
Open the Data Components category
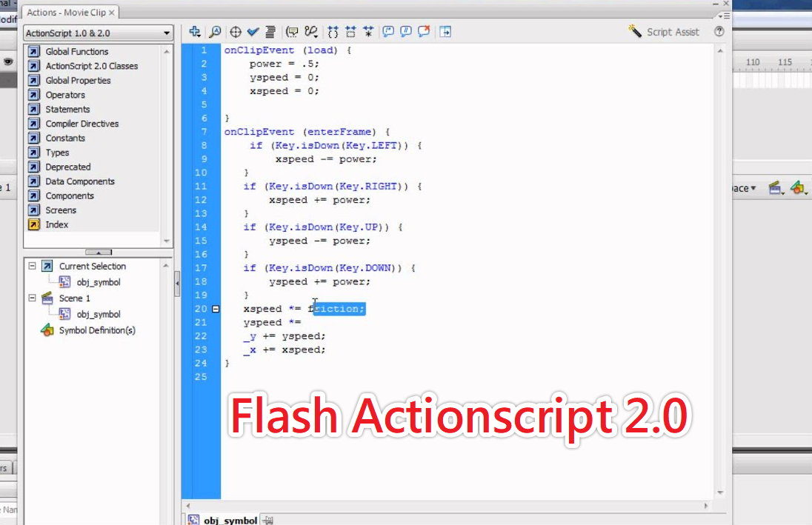80,181
